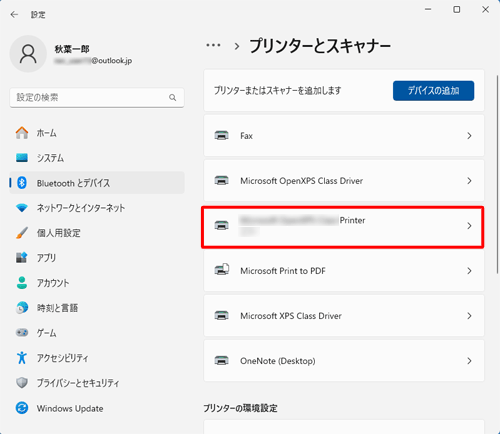Click the デバイスの追加 button
The width and height of the screenshot is (500, 434).
point(433,90)
